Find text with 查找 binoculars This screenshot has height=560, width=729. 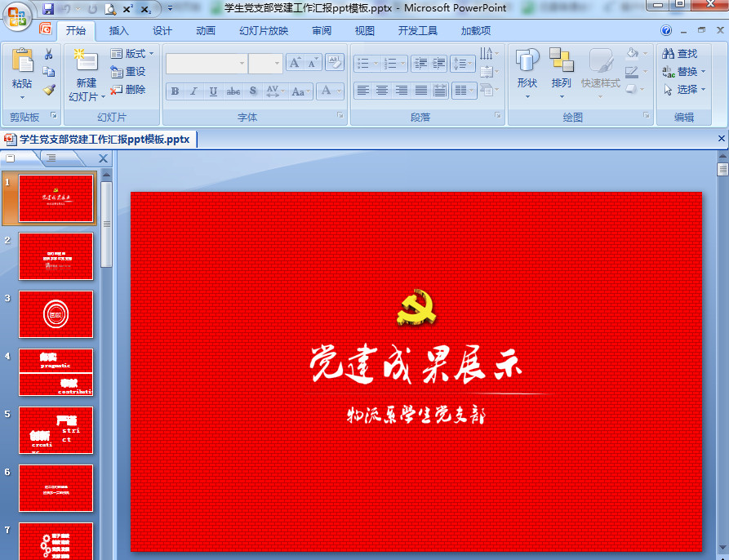click(680, 54)
